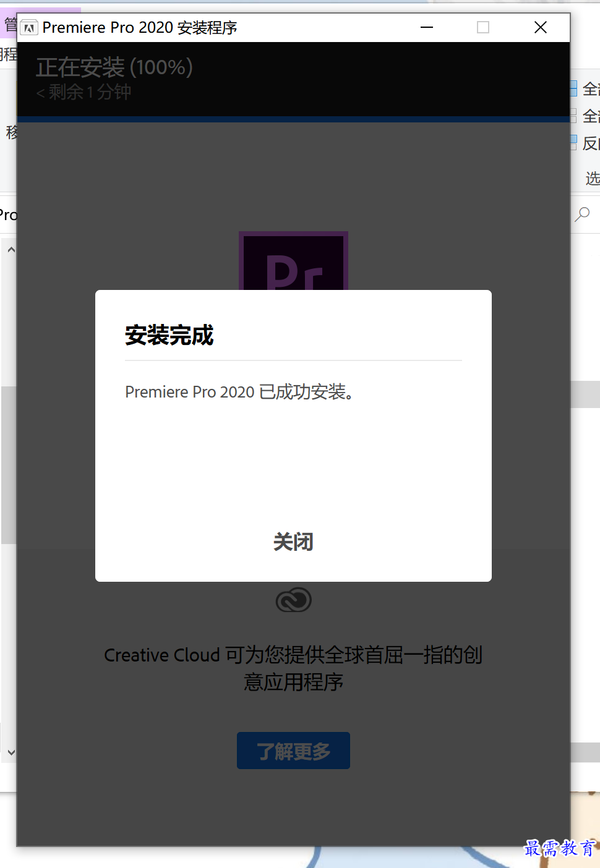Viewport: 600px width, 868px height.
Task: Click the Adobe icon in the installer title bar
Action: tap(29, 28)
